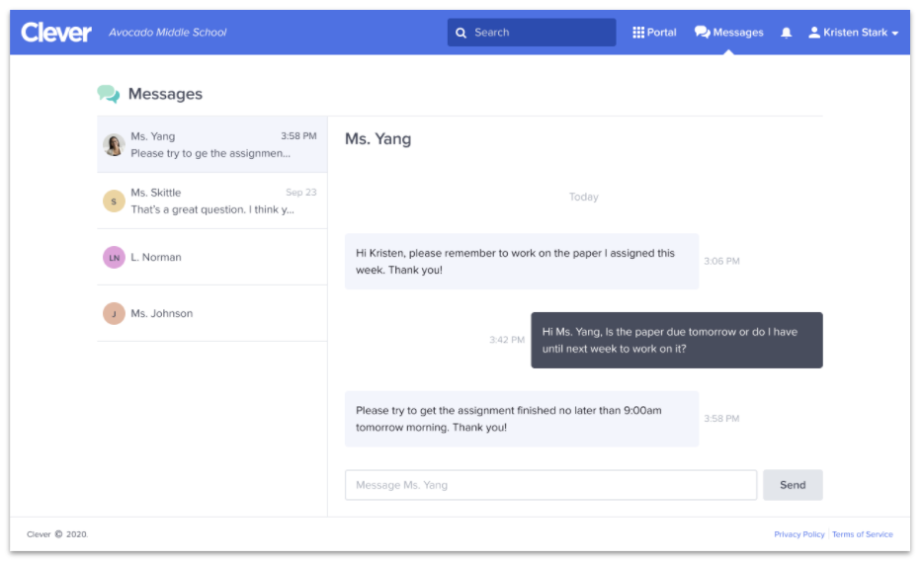Click the search magnifier icon
Image resolution: width=924 pixels, height=565 pixels.
[461, 33]
